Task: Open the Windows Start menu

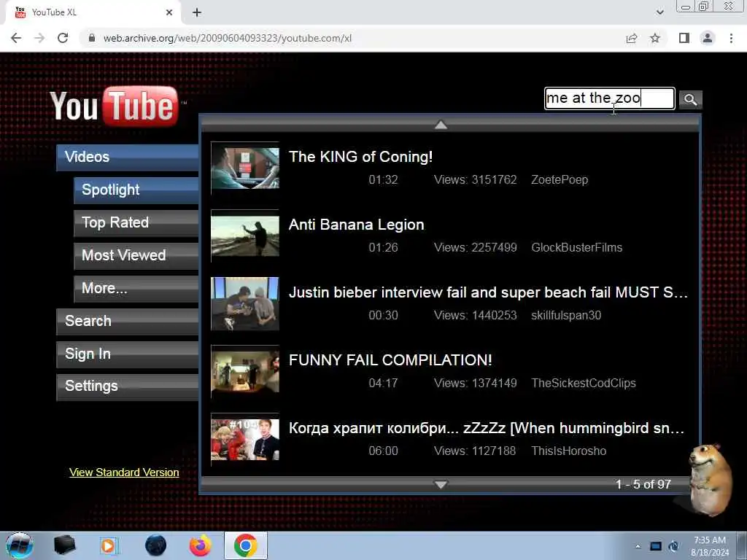Action: tap(20, 545)
